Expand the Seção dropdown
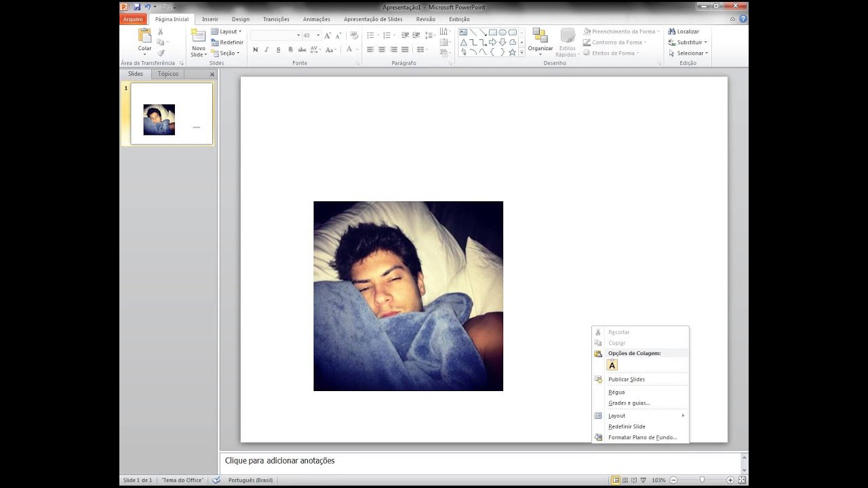This screenshot has width=868, height=488. (226, 53)
